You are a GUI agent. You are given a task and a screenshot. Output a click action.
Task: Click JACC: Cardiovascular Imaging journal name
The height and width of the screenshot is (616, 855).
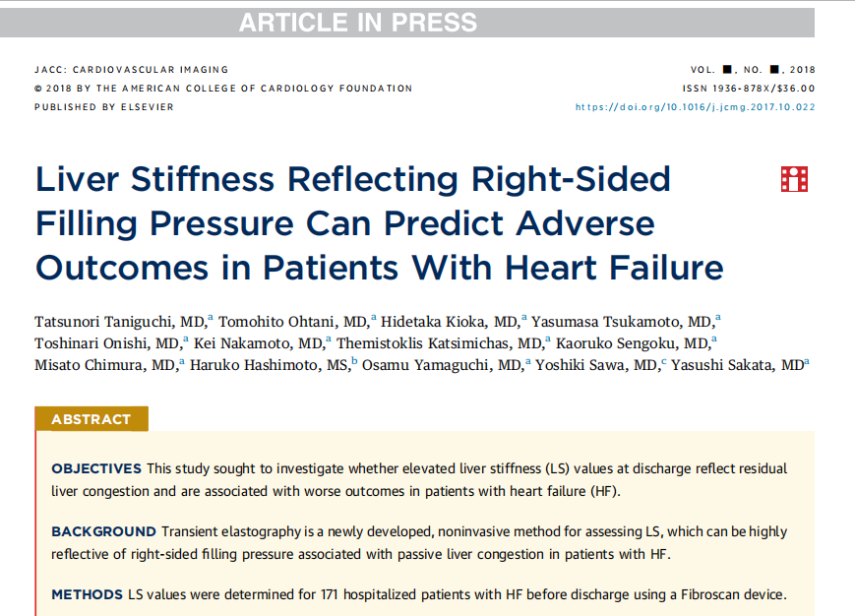(132, 70)
